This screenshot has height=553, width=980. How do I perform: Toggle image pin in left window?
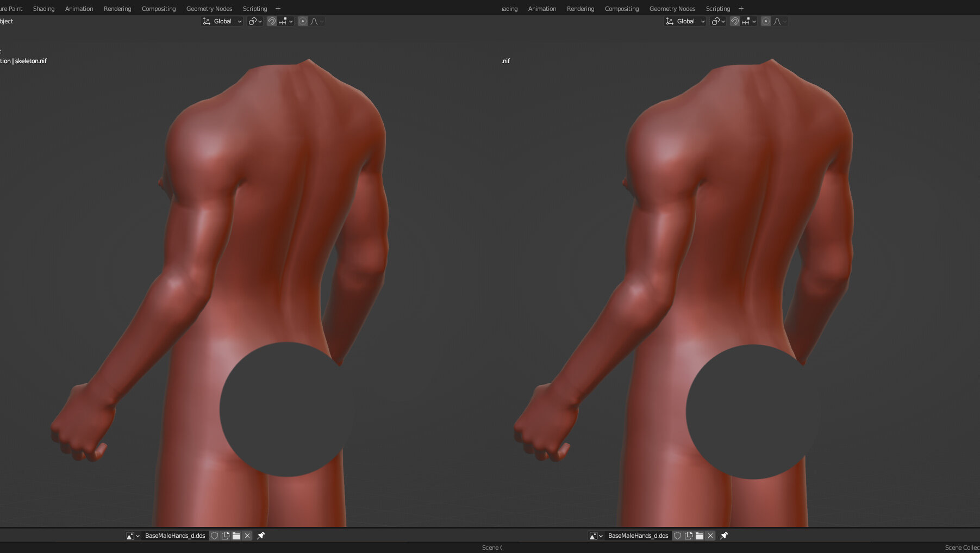tap(261, 536)
